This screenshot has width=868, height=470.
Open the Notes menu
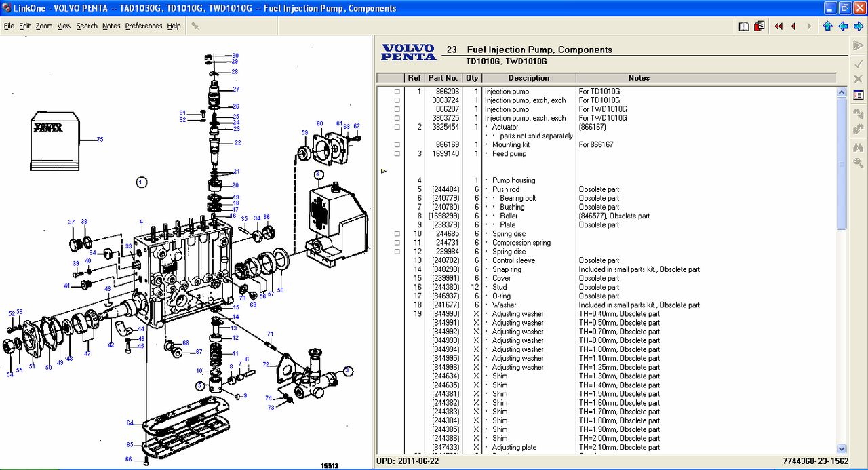(x=111, y=26)
